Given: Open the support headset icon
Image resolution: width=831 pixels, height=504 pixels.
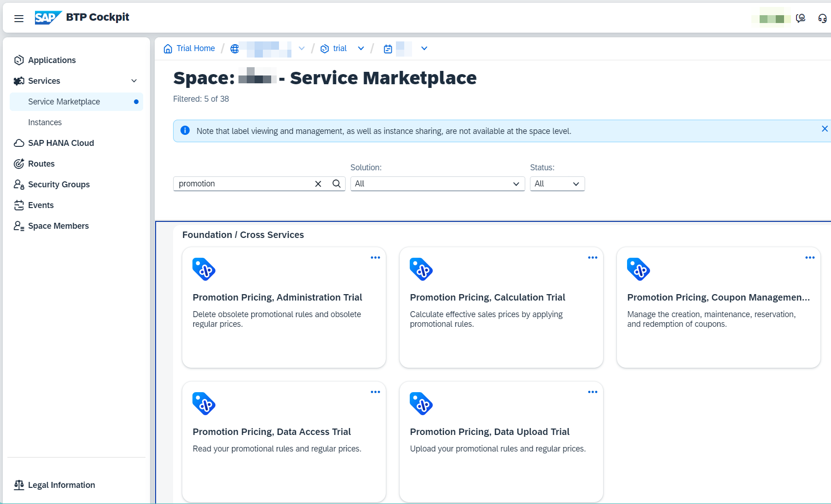Looking at the screenshot, I should 822,18.
